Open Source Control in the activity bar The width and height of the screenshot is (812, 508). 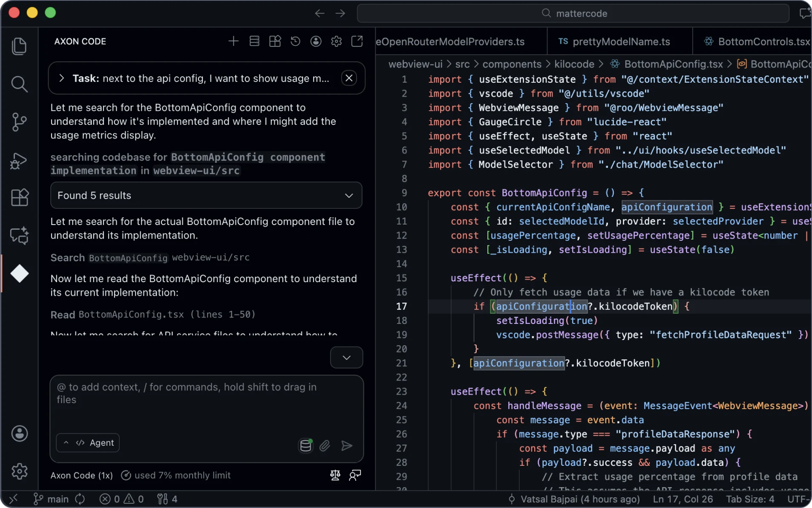(20, 122)
